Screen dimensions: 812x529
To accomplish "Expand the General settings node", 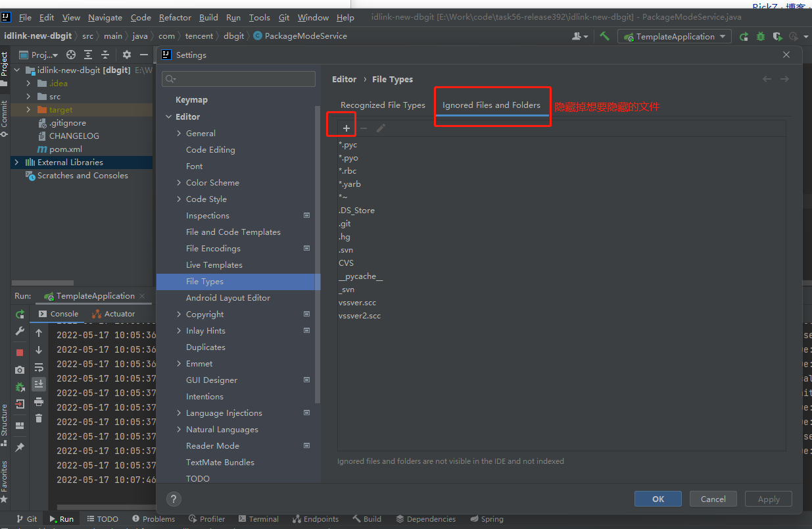I will [179, 133].
